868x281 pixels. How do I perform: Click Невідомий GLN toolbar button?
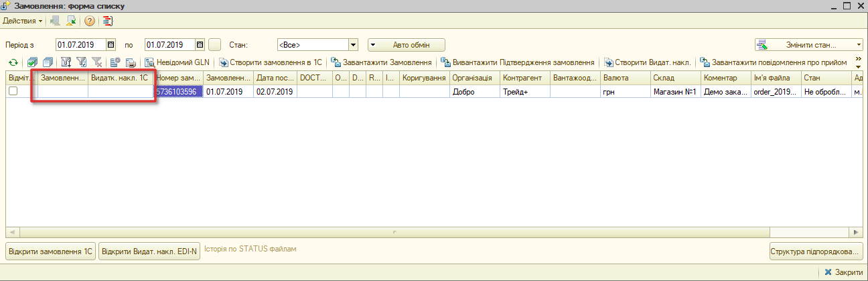coord(178,62)
